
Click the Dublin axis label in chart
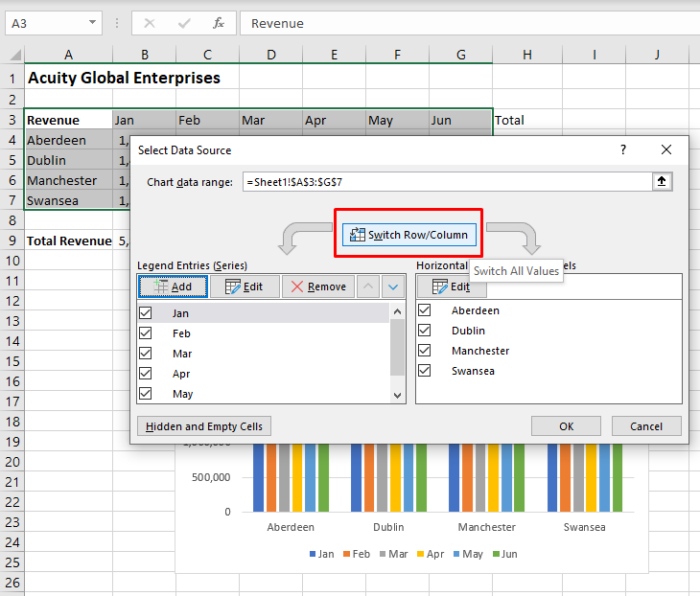pyautogui.click(x=388, y=527)
